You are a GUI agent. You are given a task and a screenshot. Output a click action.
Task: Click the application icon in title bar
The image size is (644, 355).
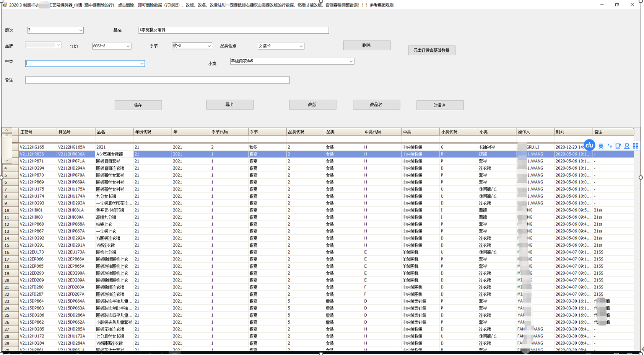point(5,5)
